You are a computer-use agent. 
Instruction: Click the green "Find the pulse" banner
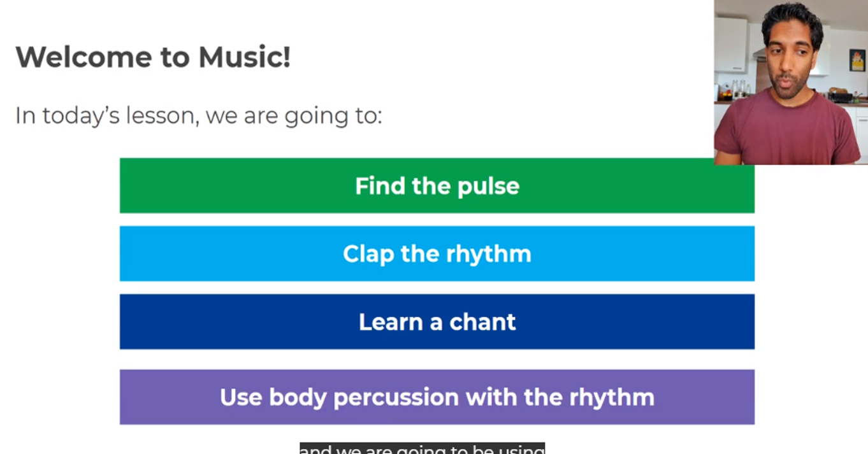point(437,185)
